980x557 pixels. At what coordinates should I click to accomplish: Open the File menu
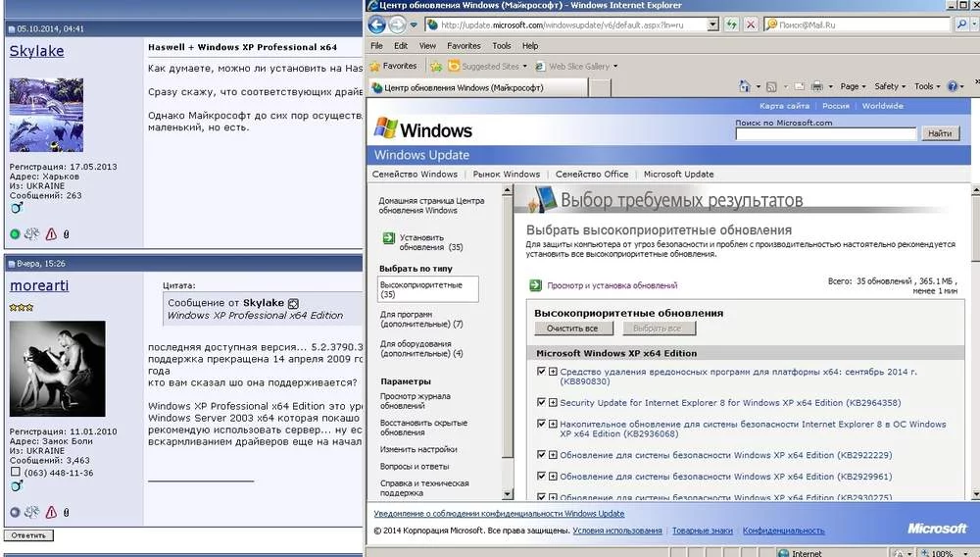click(x=376, y=46)
